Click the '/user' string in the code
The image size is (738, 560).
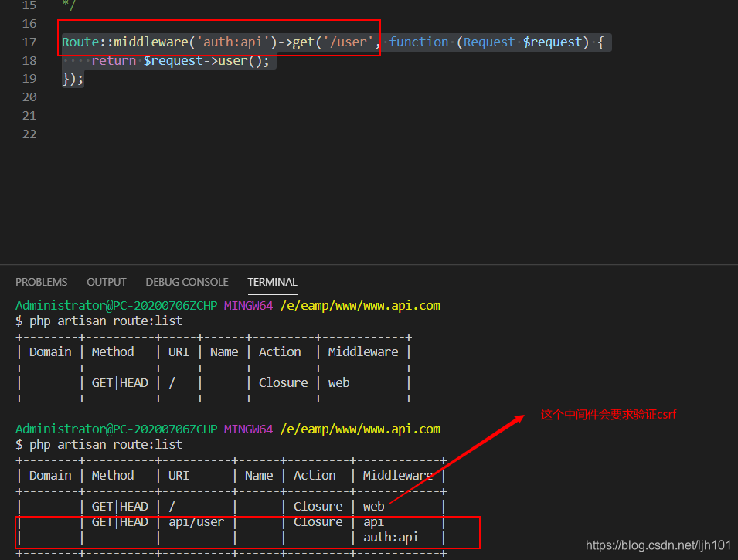tap(348, 42)
